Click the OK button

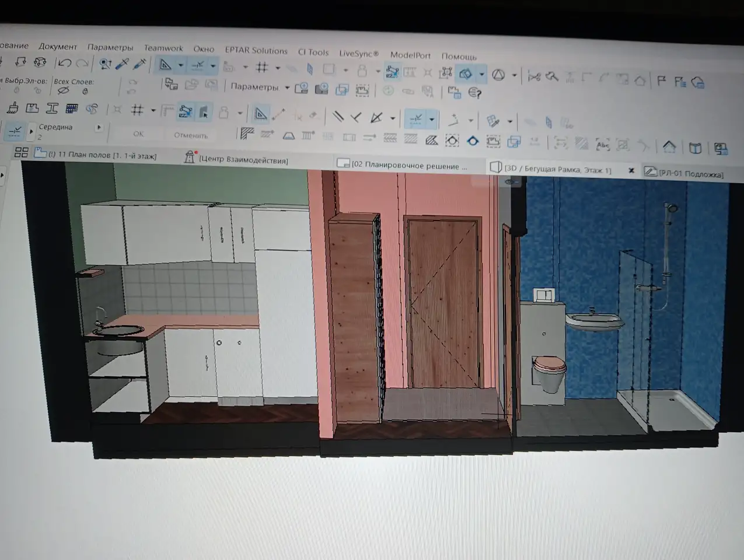[138, 134]
